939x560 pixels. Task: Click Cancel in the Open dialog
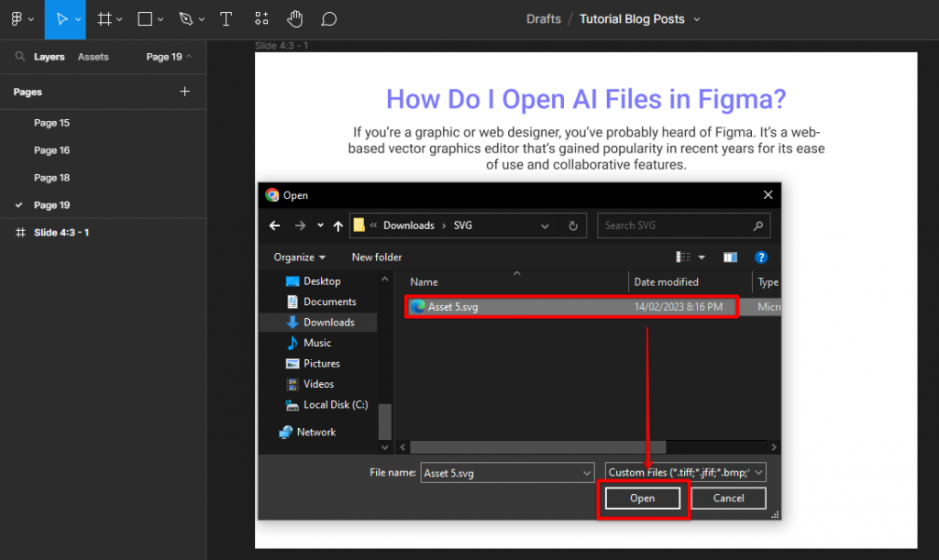pos(728,499)
